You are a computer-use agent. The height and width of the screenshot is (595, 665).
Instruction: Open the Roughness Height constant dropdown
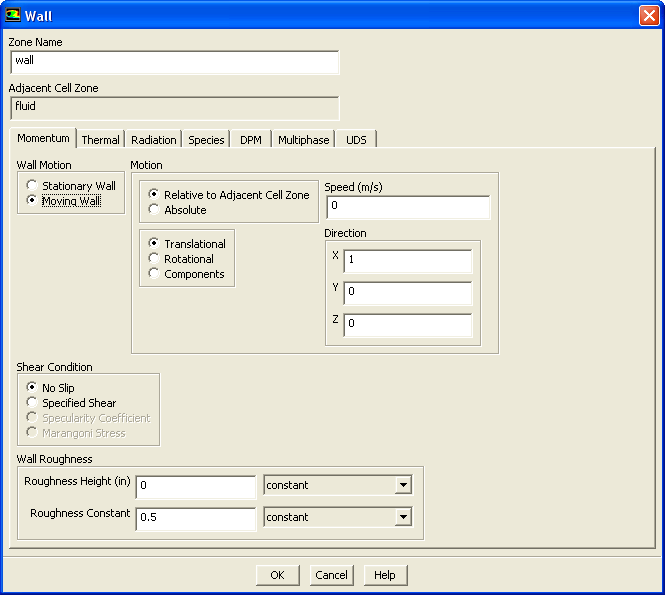coord(403,485)
